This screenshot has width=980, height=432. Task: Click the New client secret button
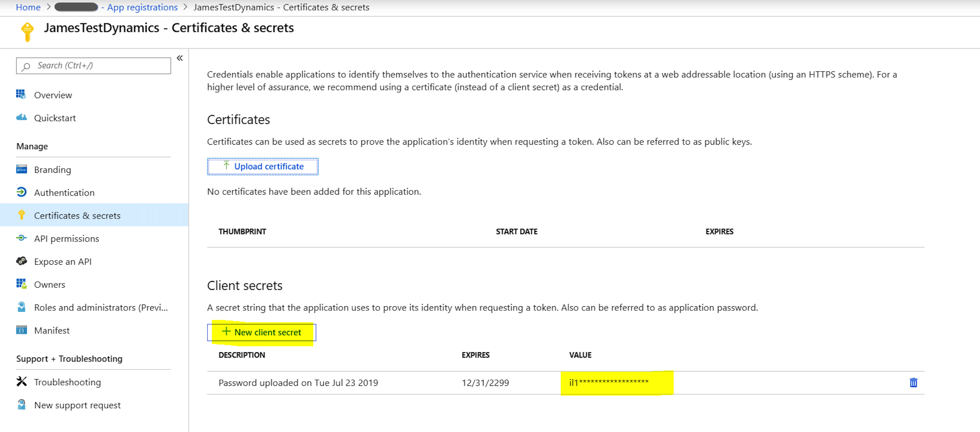pos(262,332)
